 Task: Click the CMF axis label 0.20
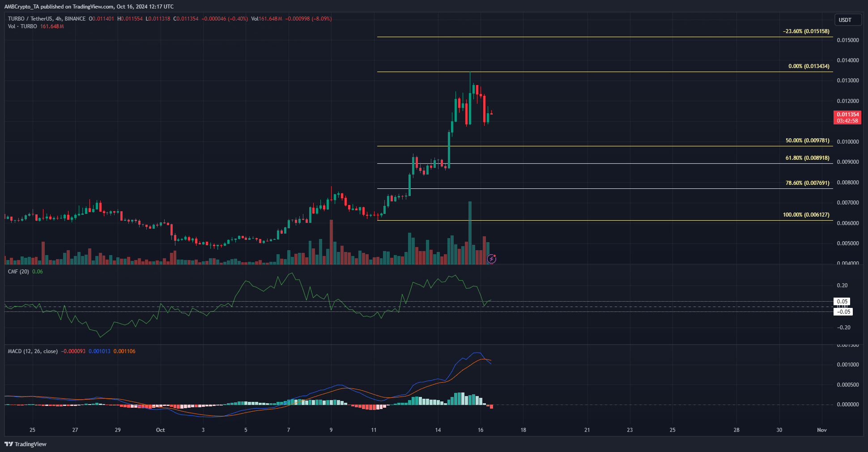tap(842, 286)
